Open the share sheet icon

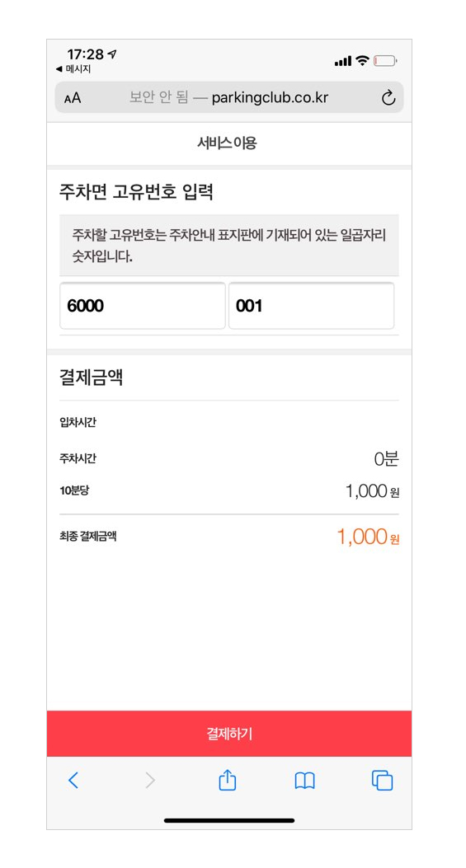(227, 780)
